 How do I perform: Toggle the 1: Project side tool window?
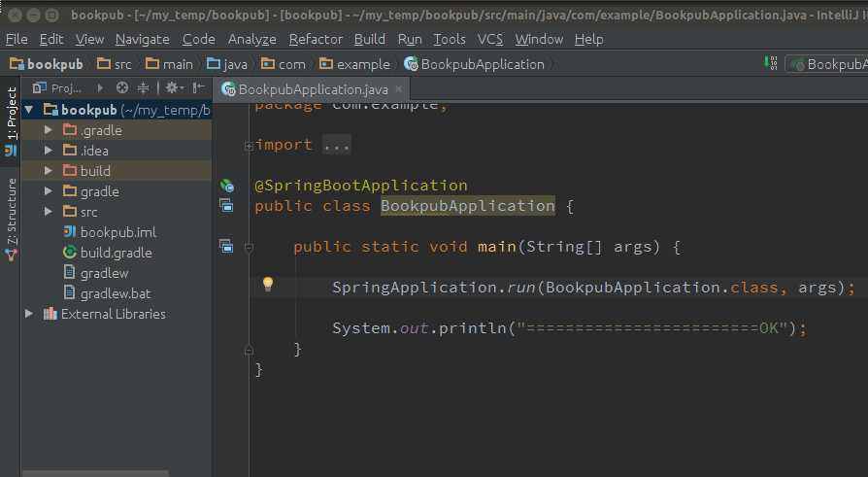coord(11,120)
